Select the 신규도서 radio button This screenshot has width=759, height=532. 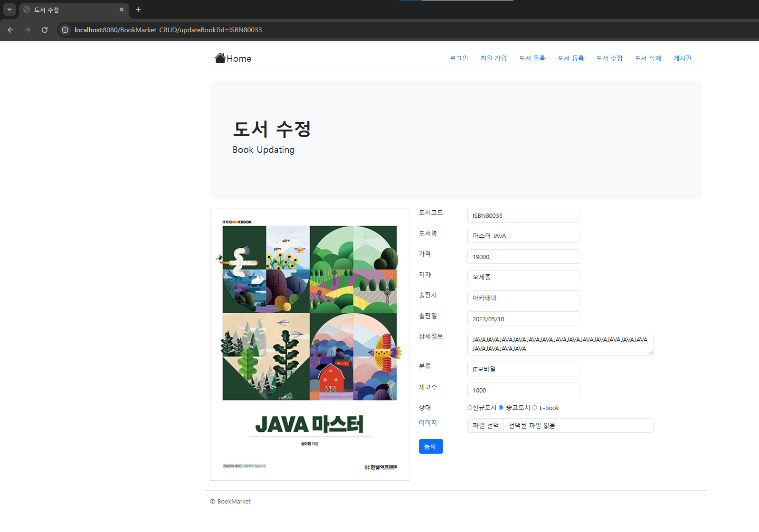[x=470, y=408]
